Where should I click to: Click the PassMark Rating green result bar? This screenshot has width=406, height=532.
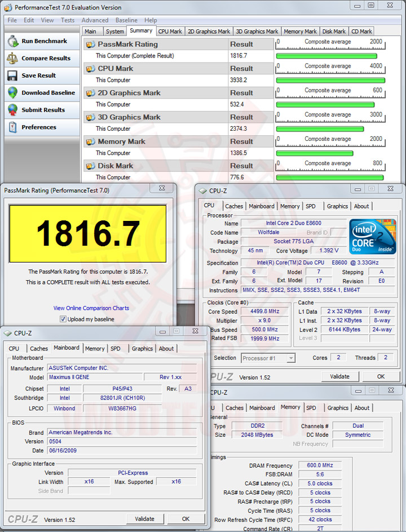point(326,56)
